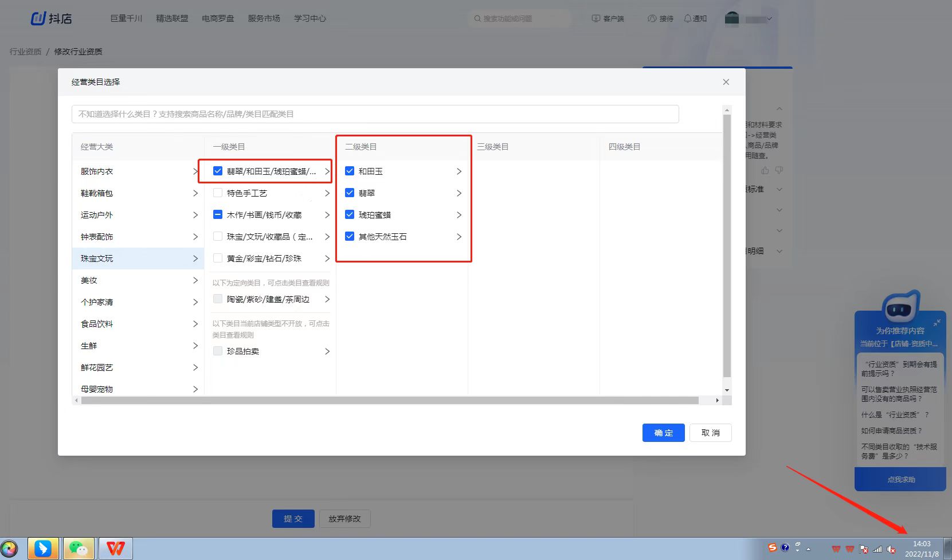Image resolution: width=952 pixels, height=560 pixels.
Task: Confirm selection with 确定 button
Action: pyautogui.click(x=664, y=433)
